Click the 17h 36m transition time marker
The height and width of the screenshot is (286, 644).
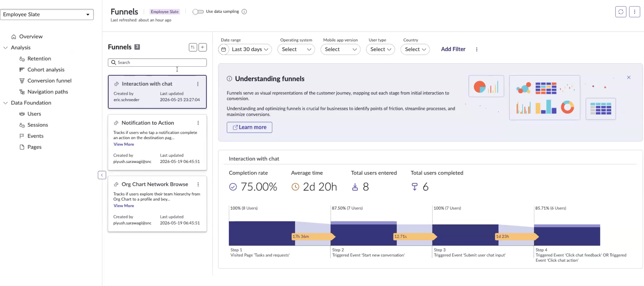pyautogui.click(x=313, y=236)
